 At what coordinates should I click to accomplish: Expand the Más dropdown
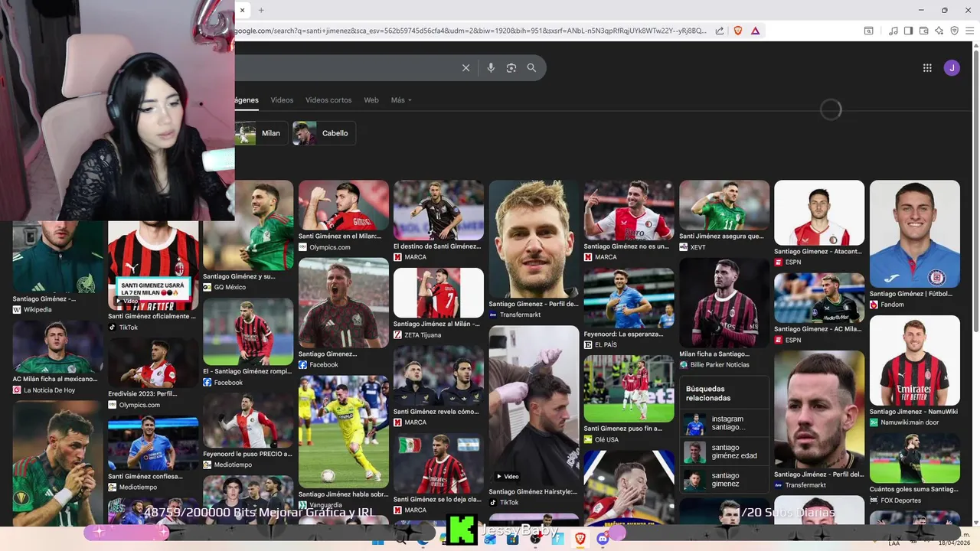coord(401,100)
